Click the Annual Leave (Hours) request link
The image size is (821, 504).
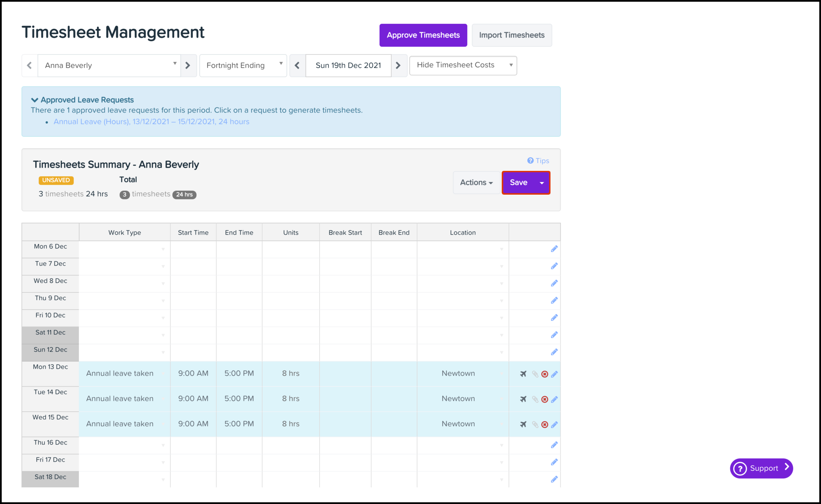click(x=151, y=121)
